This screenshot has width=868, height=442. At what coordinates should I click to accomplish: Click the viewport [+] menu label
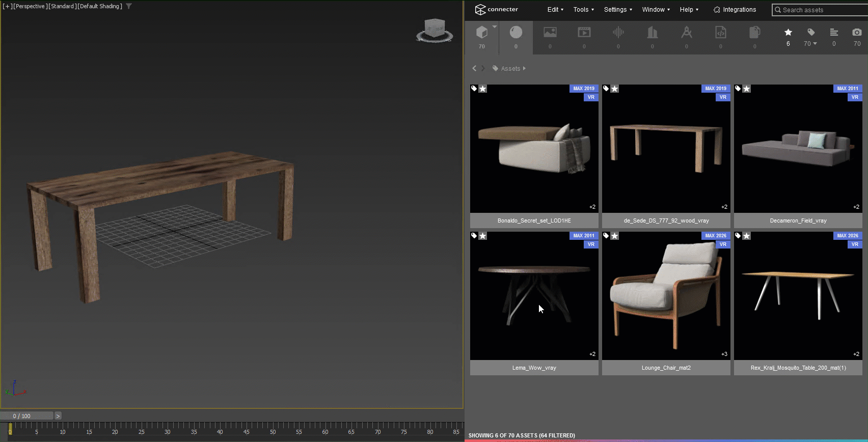tap(7, 6)
